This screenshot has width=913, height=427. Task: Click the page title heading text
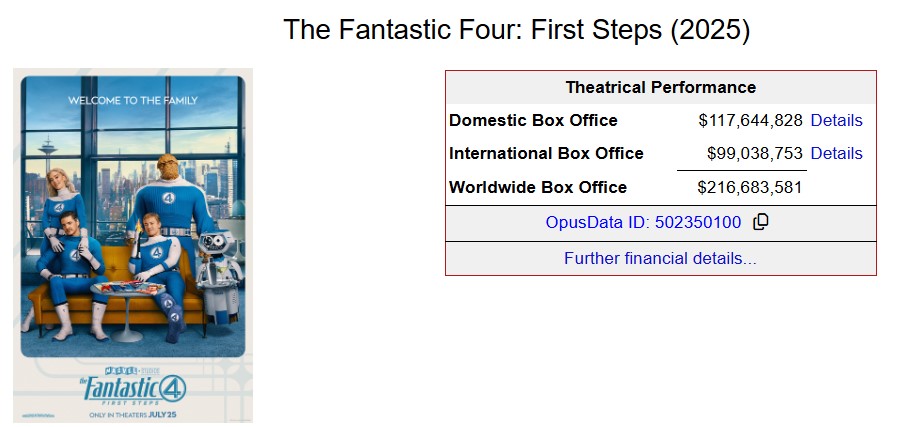point(516,29)
